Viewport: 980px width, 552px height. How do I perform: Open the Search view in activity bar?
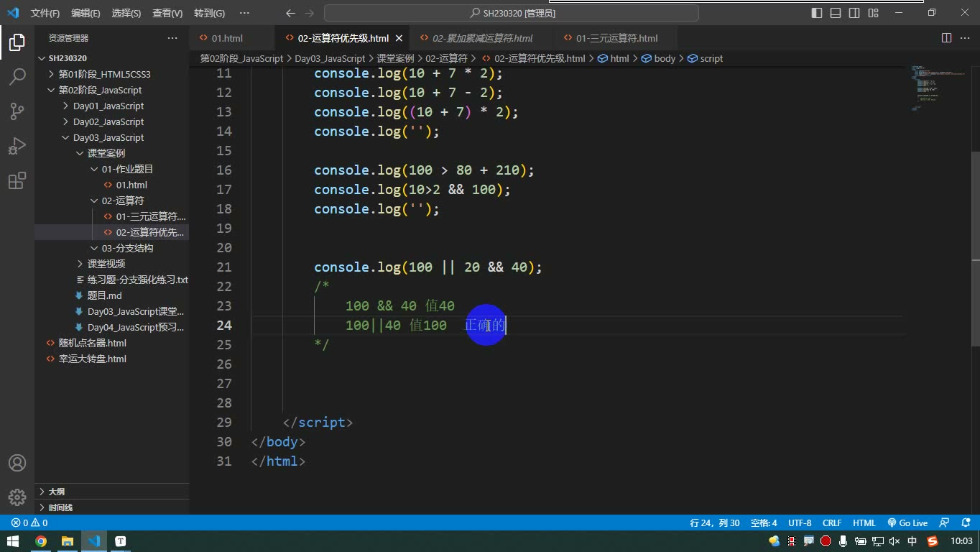click(17, 76)
